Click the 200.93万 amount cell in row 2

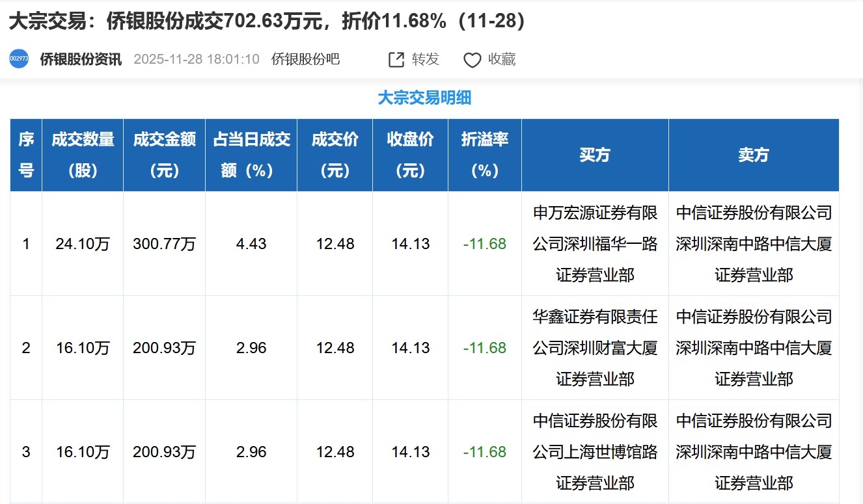[165, 348]
